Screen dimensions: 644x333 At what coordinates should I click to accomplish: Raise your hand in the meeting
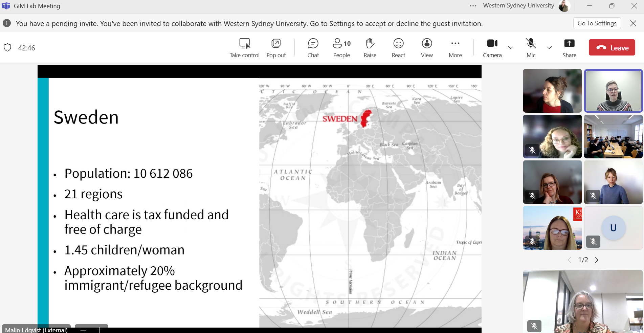click(x=370, y=48)
